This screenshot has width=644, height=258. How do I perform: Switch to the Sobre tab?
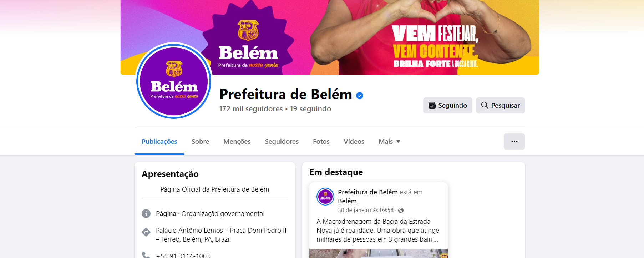click(x=200, y=142)
